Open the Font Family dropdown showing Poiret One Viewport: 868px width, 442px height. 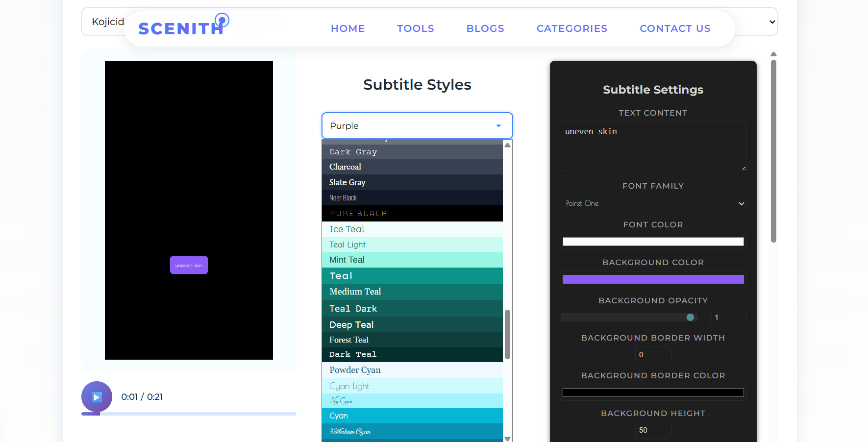pyautogui.click(x=653, y=203)
